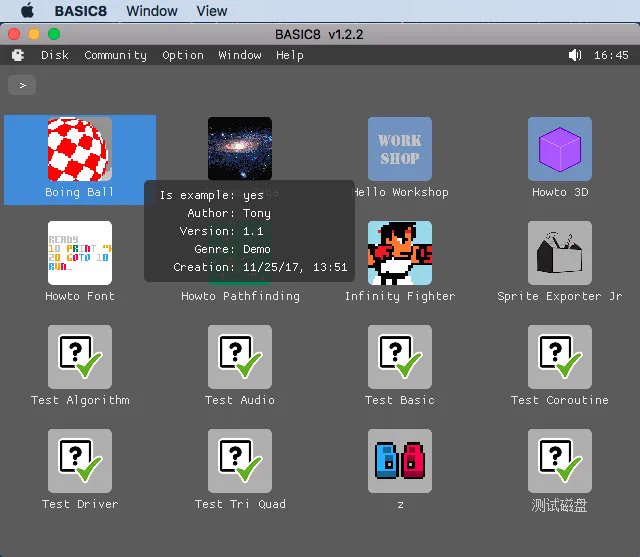
Task: Click the 'Author: Tony' line in tooltip
Action: 229,213
